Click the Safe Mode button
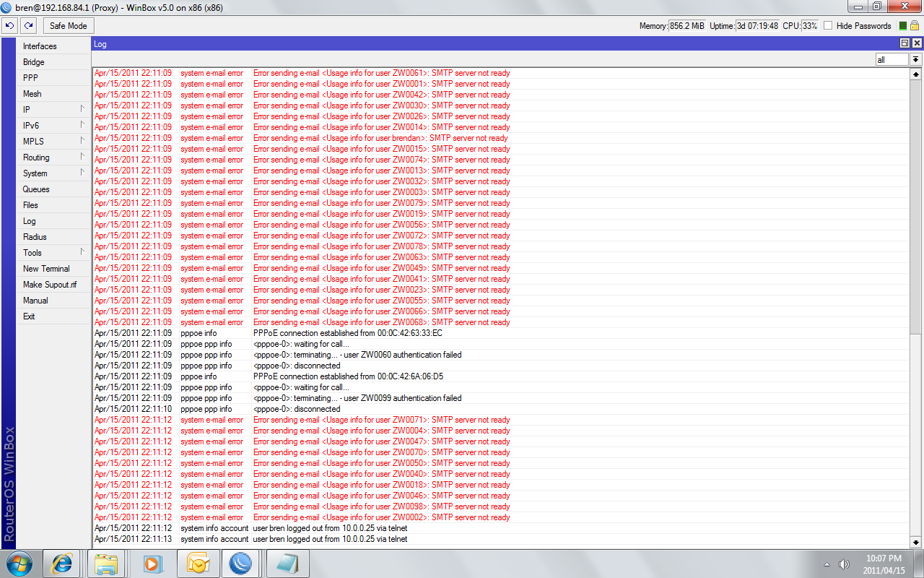Image resolution: width=924 pixels, height=578 pixels. click(x=69, y=26)
